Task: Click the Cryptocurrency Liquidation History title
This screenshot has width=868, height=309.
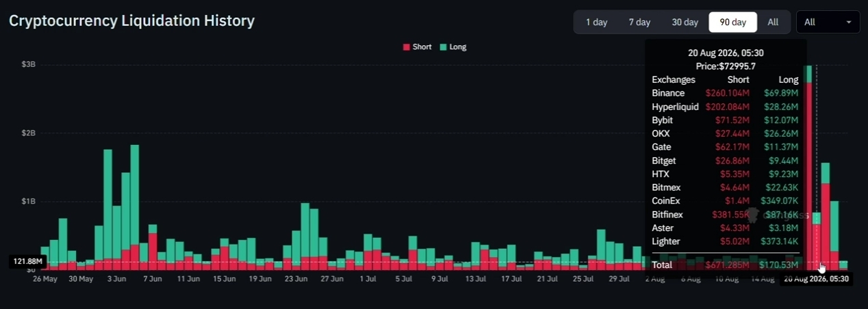Action: coord(131,21)
